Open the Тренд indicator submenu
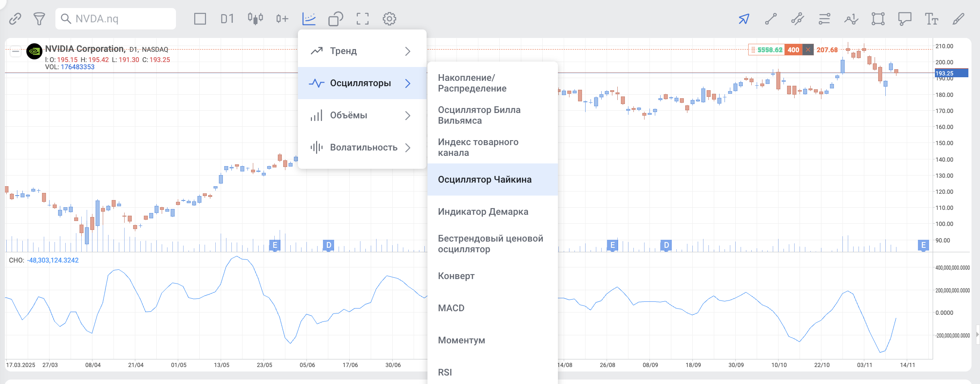This screenshot has height=384, width=980. [x=362, y=51]
